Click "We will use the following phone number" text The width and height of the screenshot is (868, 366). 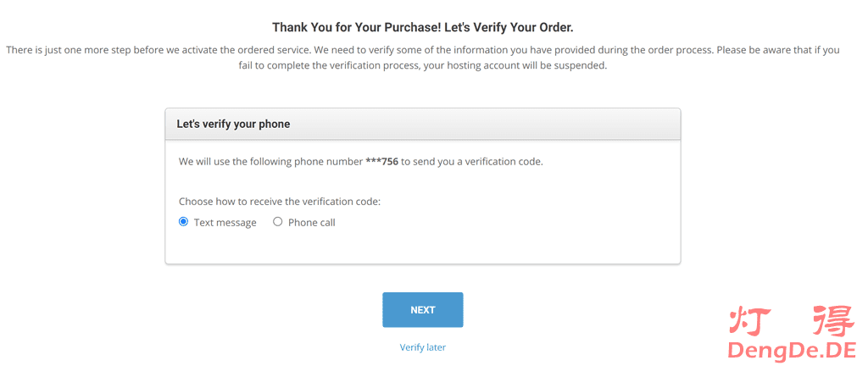click(x=271, y=161)
